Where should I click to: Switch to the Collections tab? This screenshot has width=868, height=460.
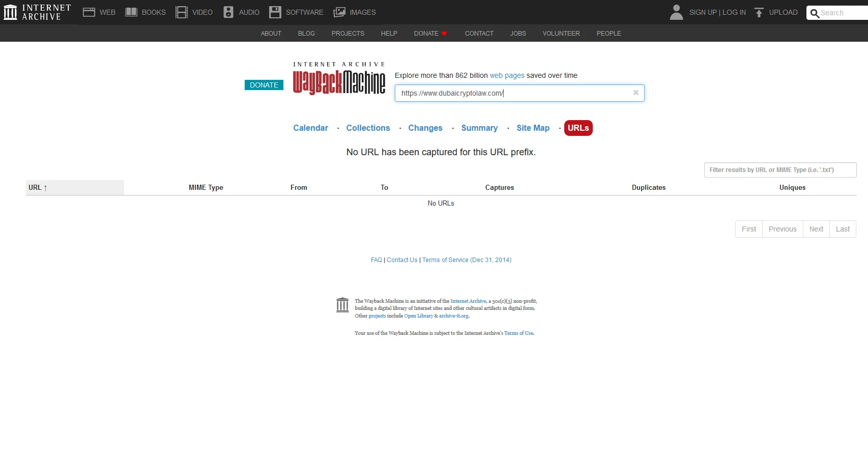pyautogui.click(x=368, y=128)
